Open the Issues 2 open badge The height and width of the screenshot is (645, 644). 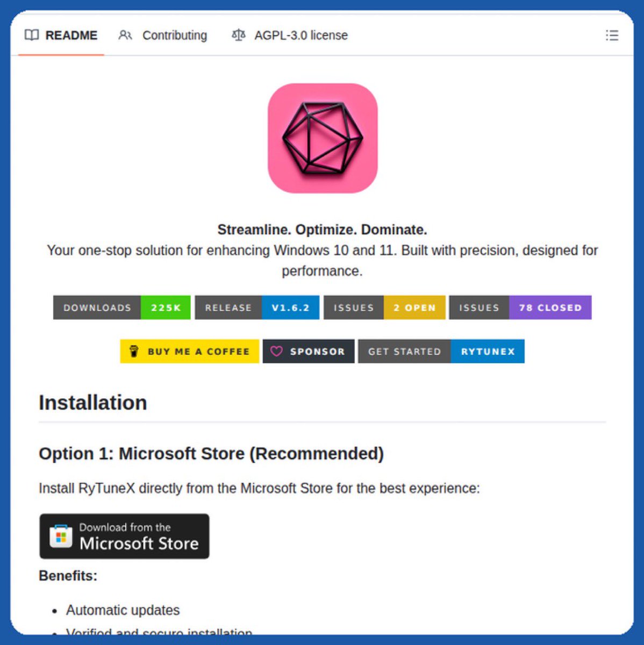(x=384, y=307)
